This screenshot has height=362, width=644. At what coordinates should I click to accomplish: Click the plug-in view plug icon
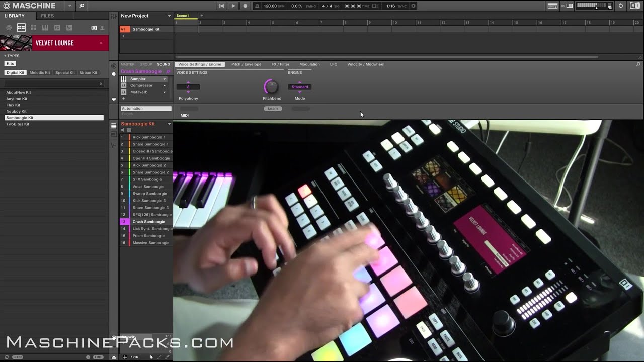pyautogui.click(x=114, y=74)
